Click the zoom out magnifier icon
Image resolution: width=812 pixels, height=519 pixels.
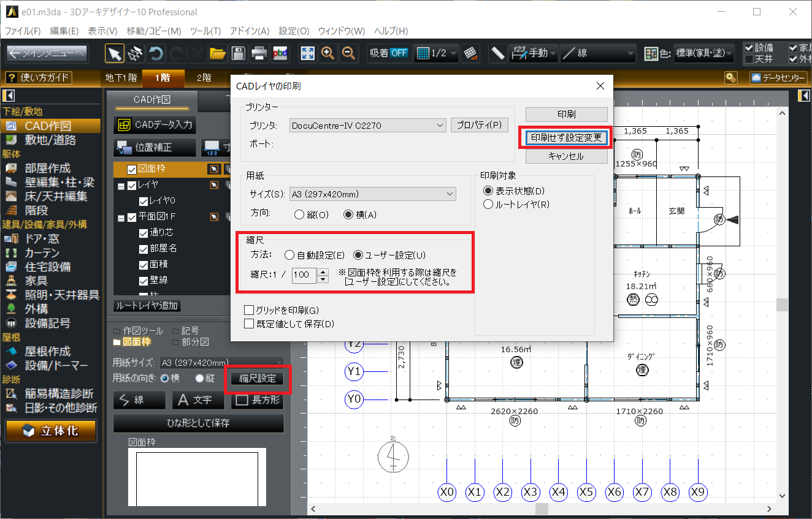coord(349,53)
